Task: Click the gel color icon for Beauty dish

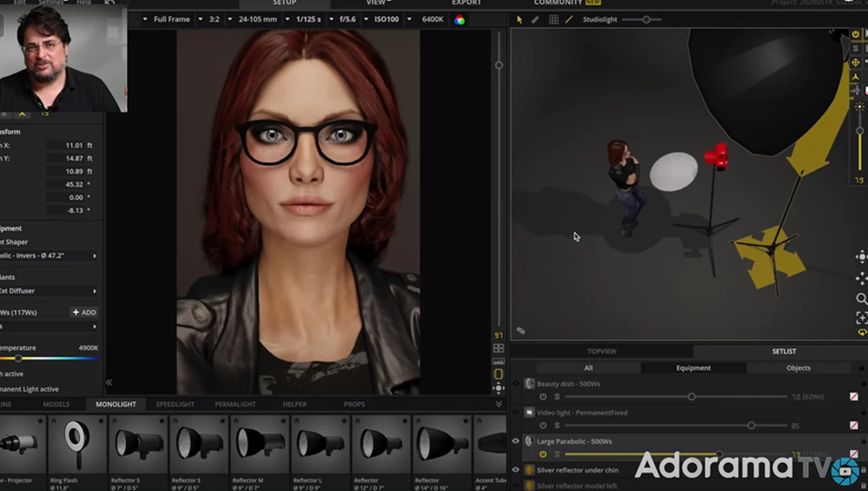Action: click(853, 397)
